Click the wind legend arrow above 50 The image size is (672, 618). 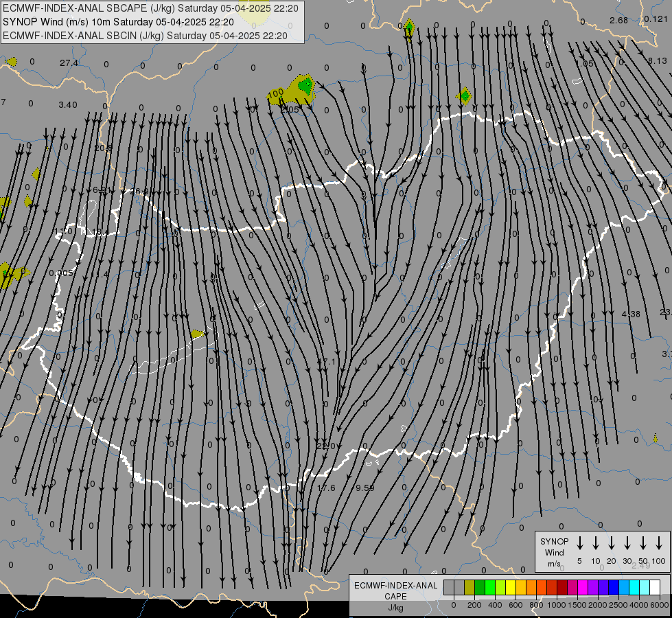[x=643, y=543]
